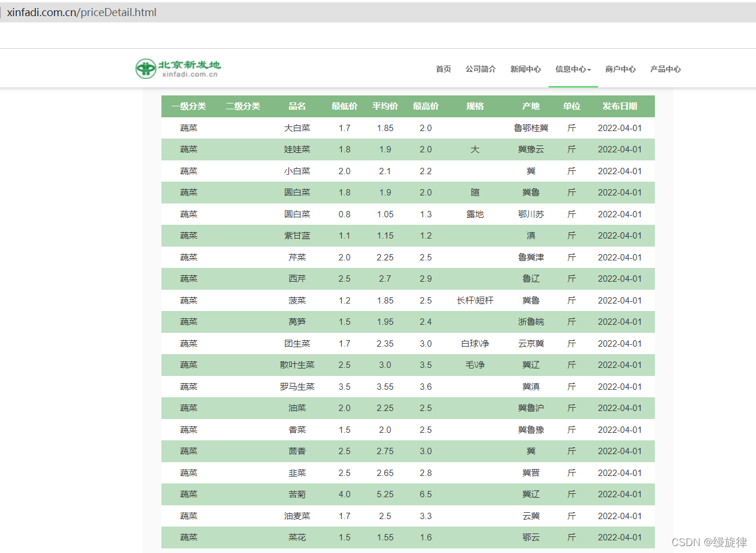The image size is (756, 553).
Task: Select the 茴香 product name cell
Action: [297, 451]
